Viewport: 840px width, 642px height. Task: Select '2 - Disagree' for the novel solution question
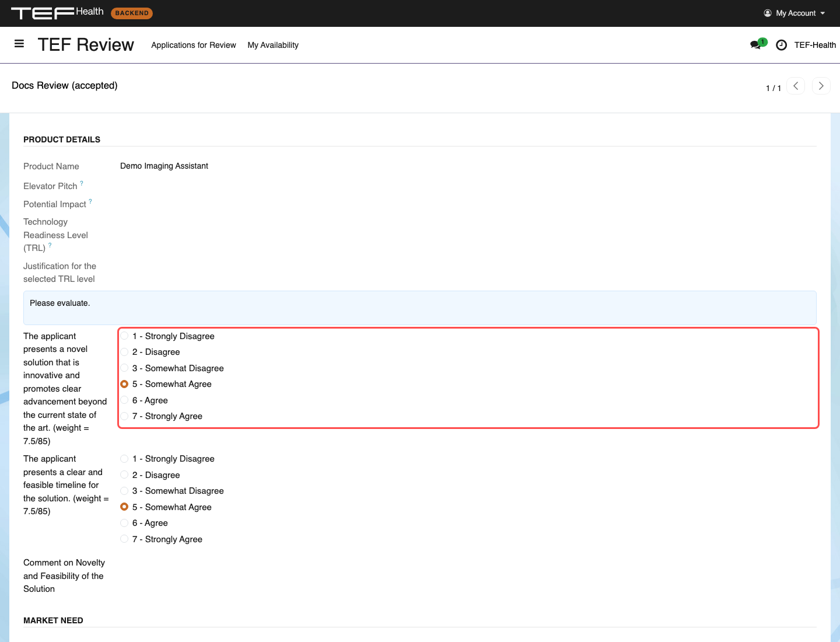point(124,352)
